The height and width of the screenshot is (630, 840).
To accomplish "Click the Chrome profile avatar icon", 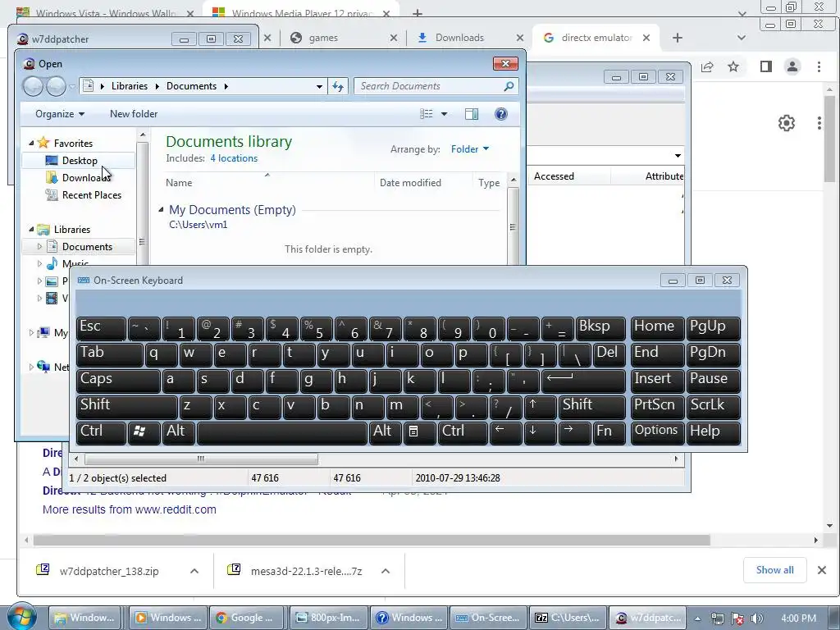I will click(792, 66).
